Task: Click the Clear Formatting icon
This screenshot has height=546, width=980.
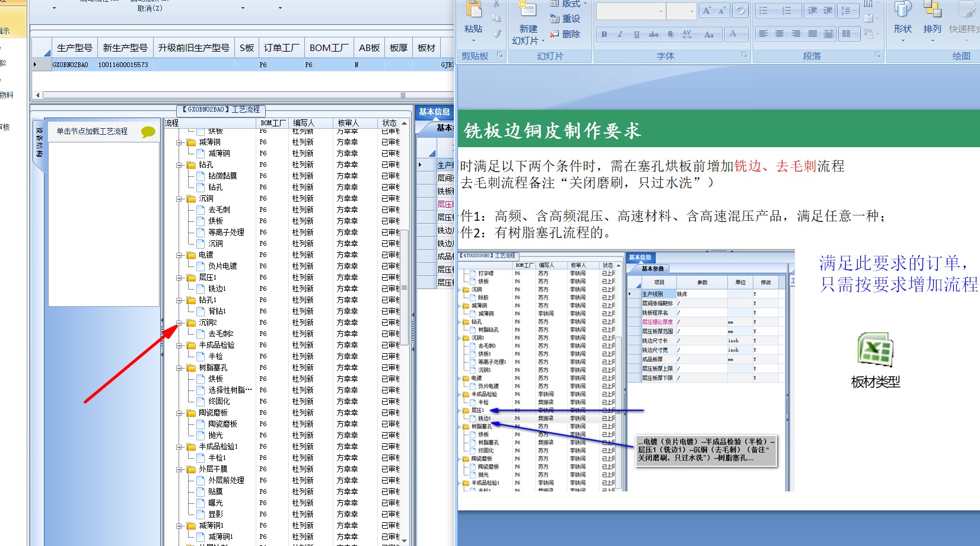Action: point(740,11)
